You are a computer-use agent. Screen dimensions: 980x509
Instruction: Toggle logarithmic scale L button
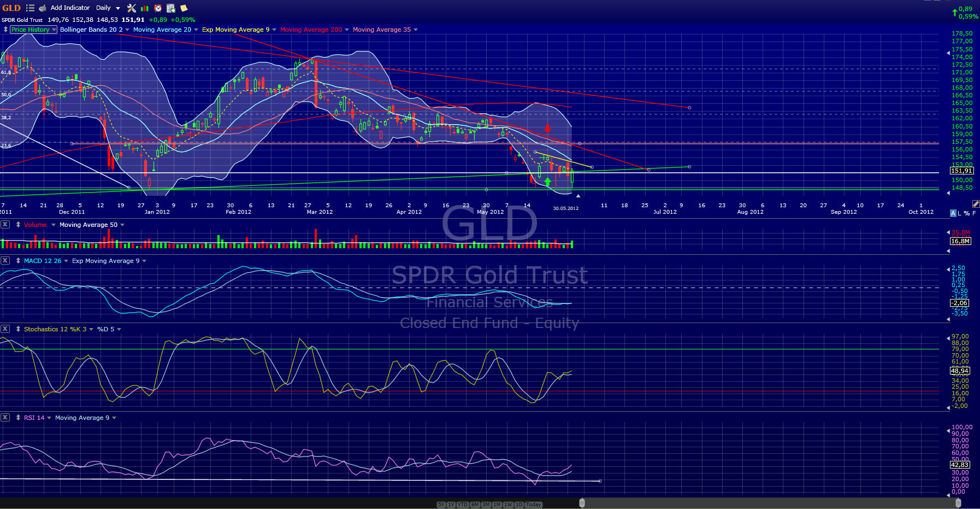(x=960, y=213)
